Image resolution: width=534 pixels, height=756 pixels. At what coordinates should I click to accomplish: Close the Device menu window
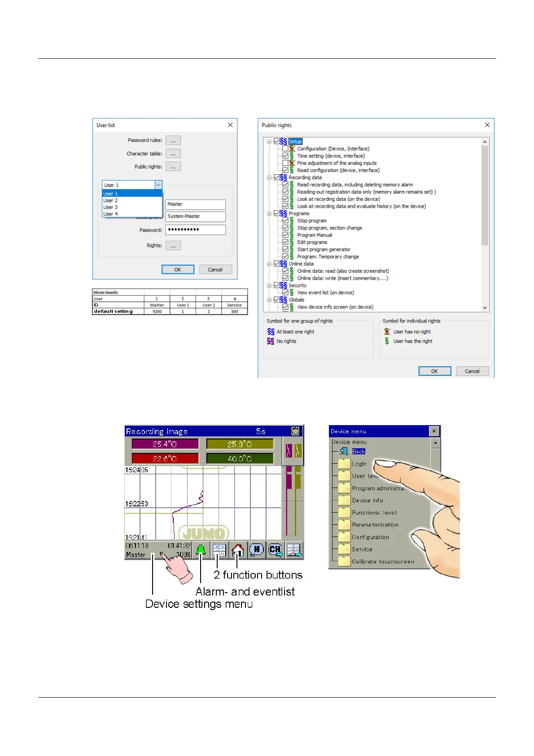434,431
